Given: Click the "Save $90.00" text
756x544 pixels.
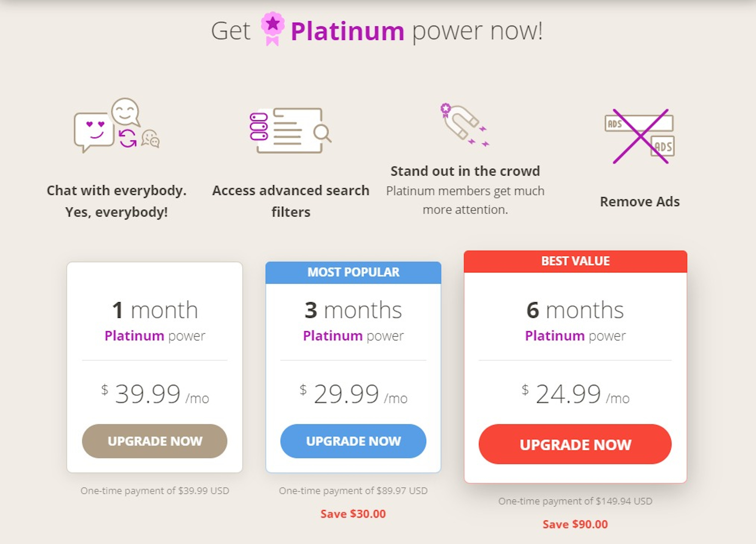Looking at the screenshot, I should point(575,524).
